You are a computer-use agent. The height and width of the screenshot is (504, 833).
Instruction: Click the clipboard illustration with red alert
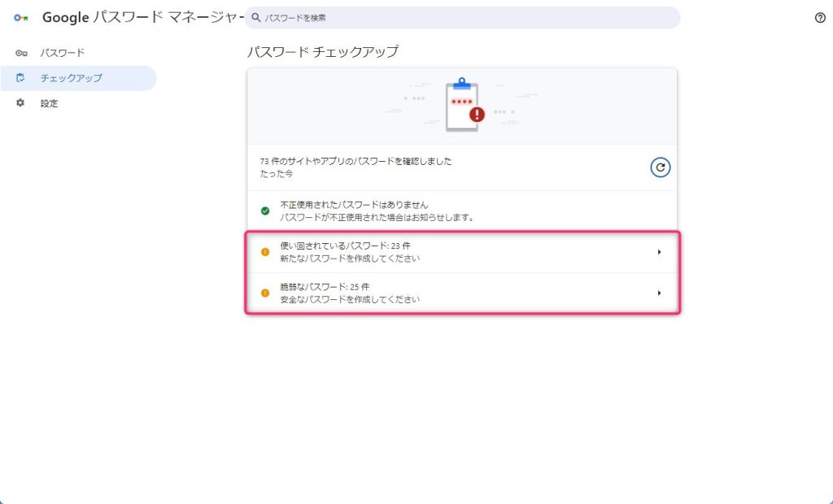pos(464,106)
